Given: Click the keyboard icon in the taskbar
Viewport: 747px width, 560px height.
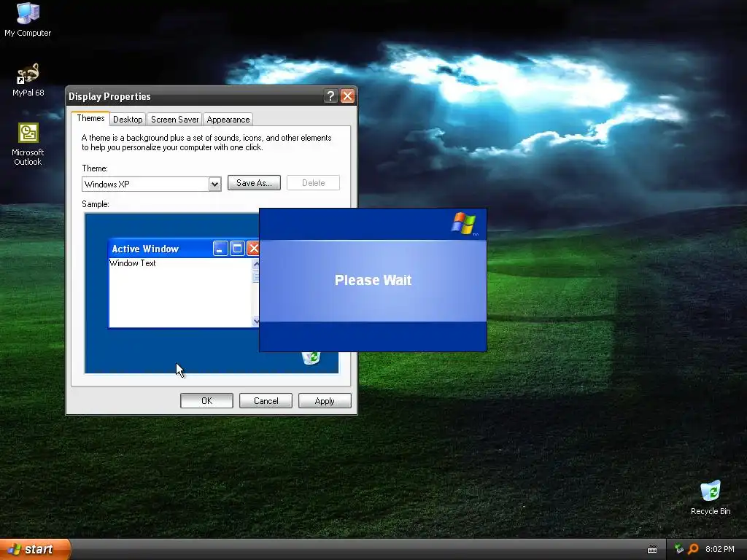Looking at the screenshot, I should coord(652,550).
